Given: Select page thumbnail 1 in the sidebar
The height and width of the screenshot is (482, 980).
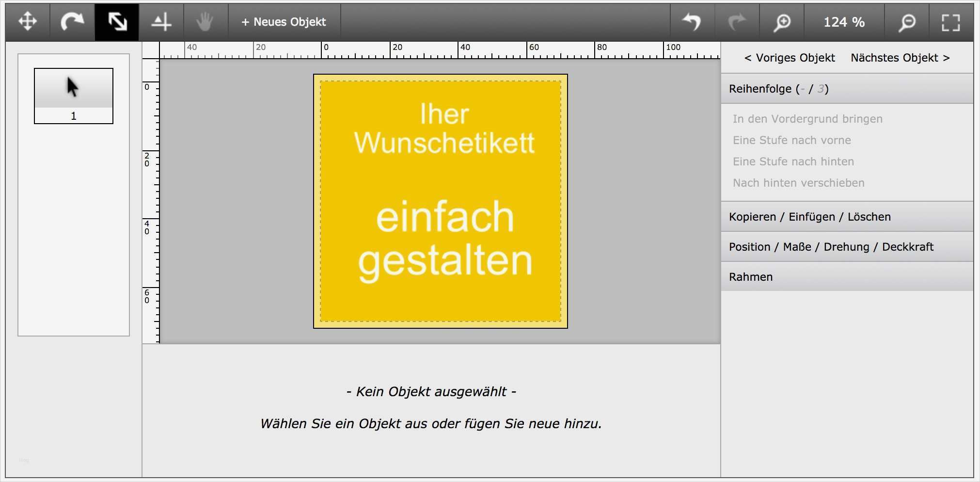Looking at the screenshot, I should pos(73,96).
